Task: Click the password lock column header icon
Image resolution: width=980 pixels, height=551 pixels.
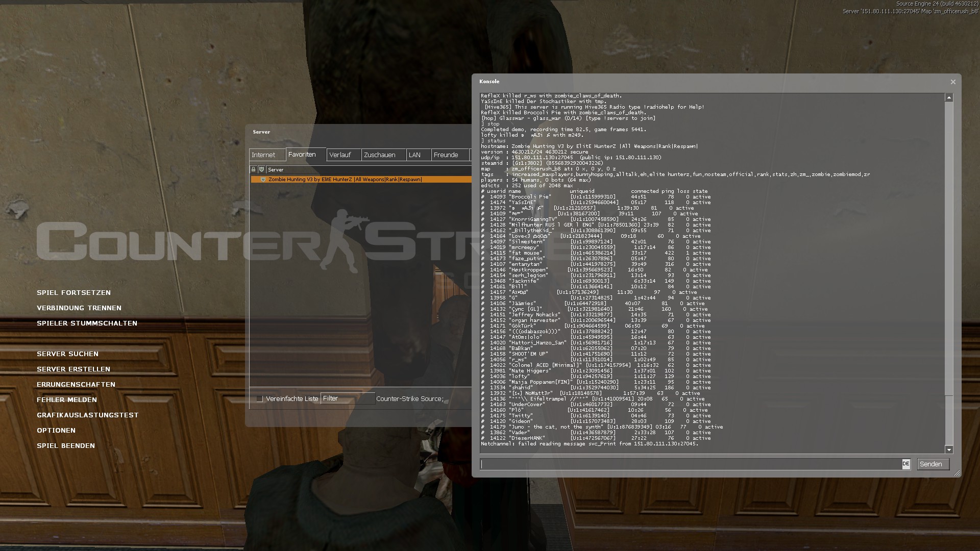Action: [253, 169]
